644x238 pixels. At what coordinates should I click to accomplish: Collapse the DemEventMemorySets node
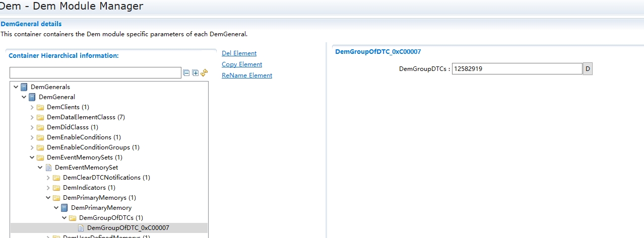pyautogui.click(x=32, y=157)
